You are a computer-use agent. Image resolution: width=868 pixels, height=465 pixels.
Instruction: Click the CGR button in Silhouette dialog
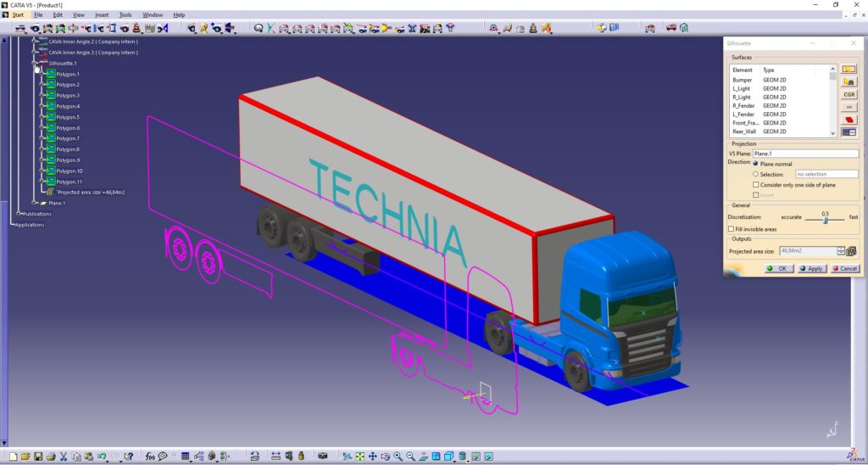click(x=849, y=95)
